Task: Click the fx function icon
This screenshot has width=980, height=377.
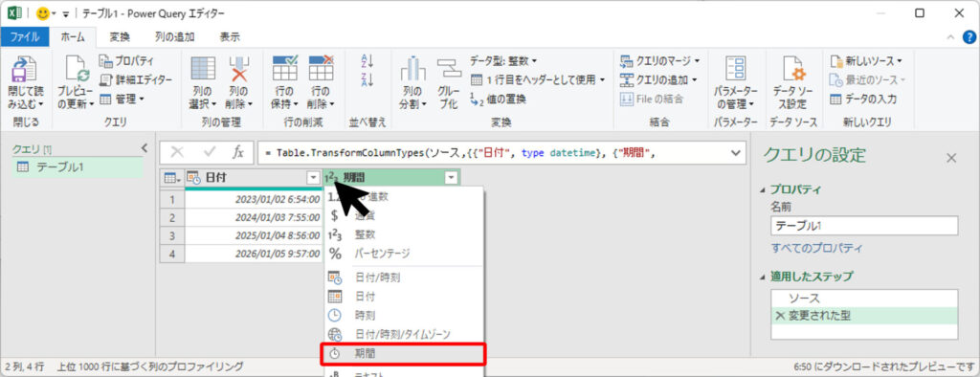Action: click(238, 152)
